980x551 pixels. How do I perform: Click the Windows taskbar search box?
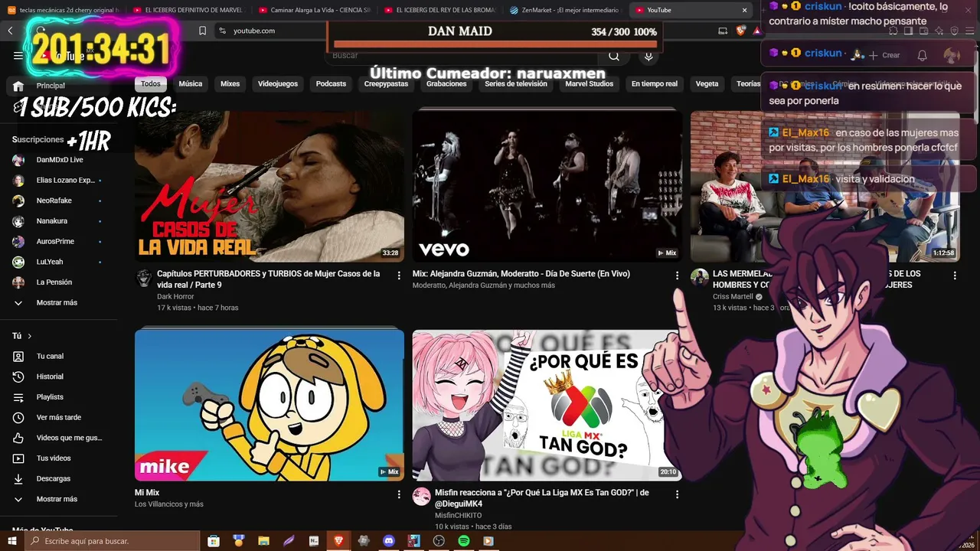point(113,541)
